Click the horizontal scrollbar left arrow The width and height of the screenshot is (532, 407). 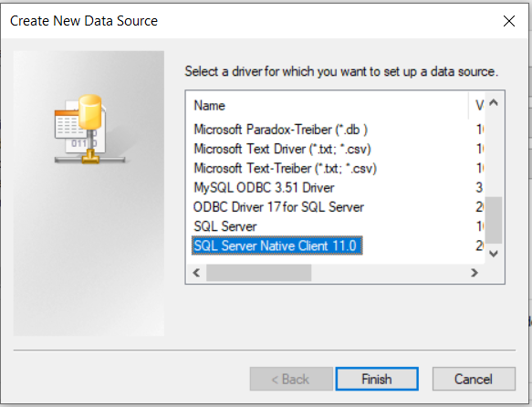(196, 273)
